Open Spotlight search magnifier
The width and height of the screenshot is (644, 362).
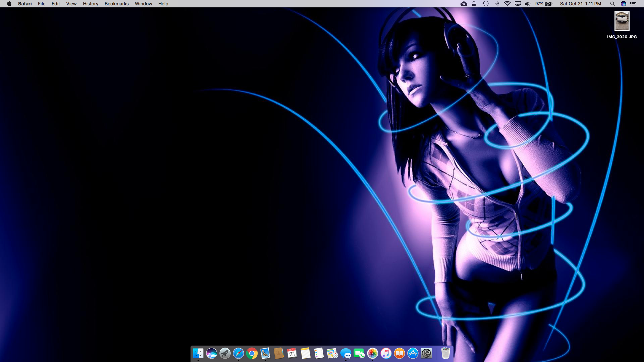coord(612,4)
